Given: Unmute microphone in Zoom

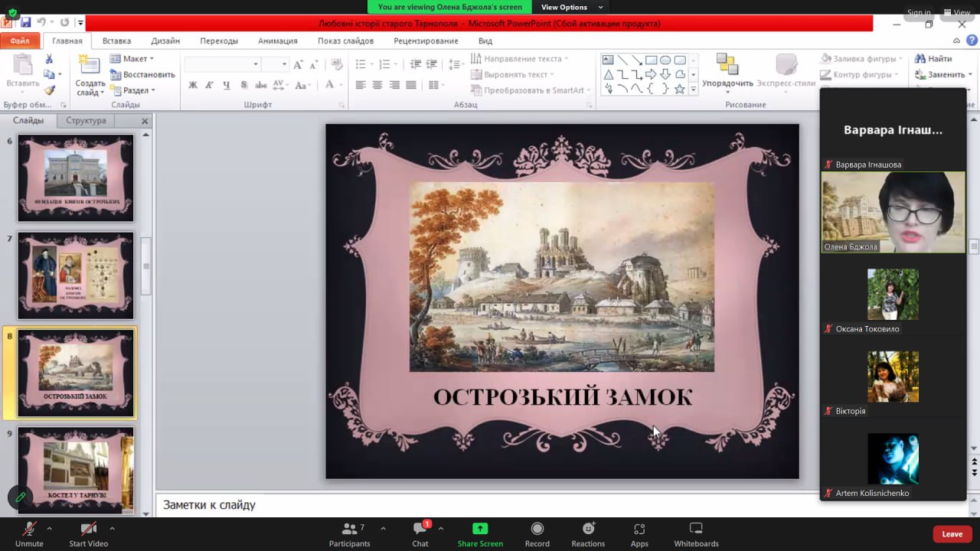Looking at the screenshot, I should pos(29,534).
